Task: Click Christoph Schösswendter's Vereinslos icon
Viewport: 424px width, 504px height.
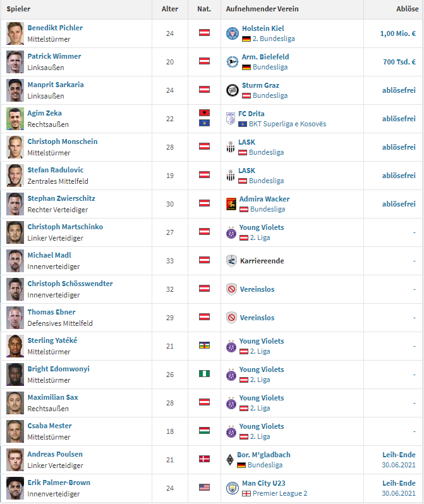Action: [231, 289]
